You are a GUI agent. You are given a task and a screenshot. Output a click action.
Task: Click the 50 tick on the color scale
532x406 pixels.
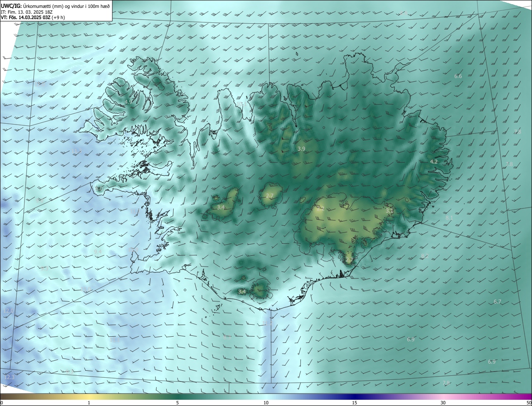click(529, 403)
